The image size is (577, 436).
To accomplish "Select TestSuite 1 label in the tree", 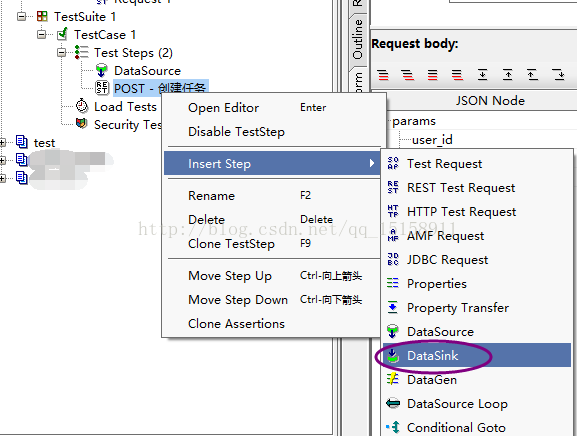I will [x=85, y=17].
